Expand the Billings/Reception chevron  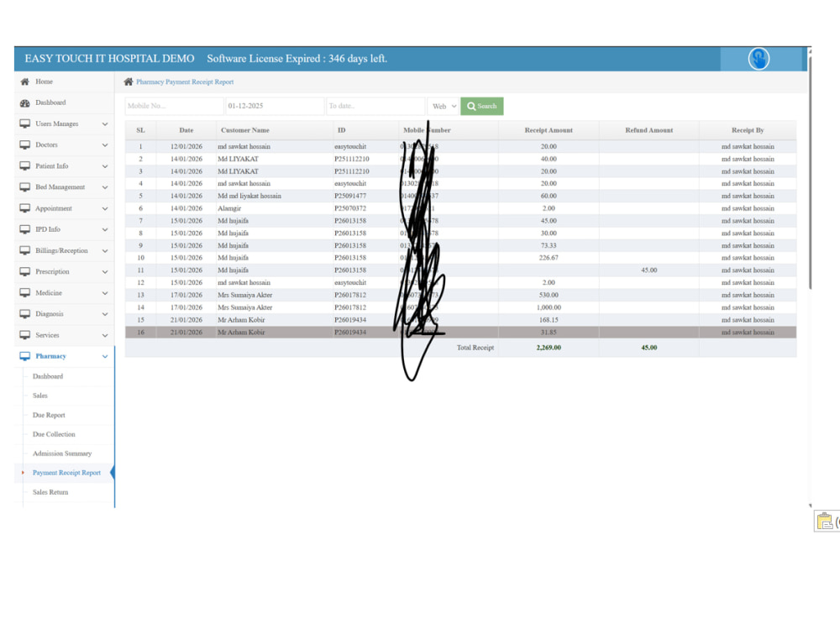105,251
